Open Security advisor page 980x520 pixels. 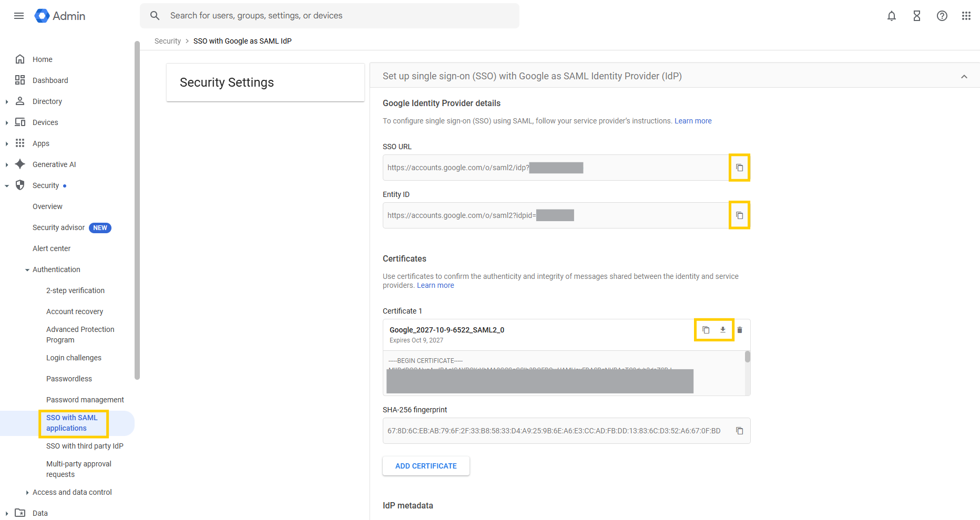click(x=58, y=227)
